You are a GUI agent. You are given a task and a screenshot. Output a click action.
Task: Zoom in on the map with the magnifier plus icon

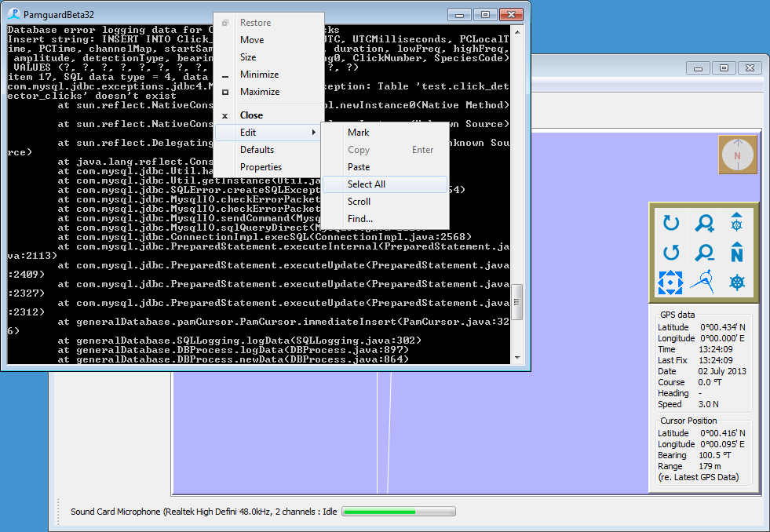coord(704,223)
